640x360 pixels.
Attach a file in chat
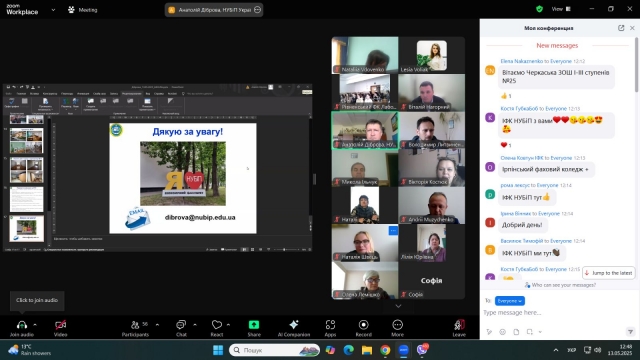[x=516, y=332]
